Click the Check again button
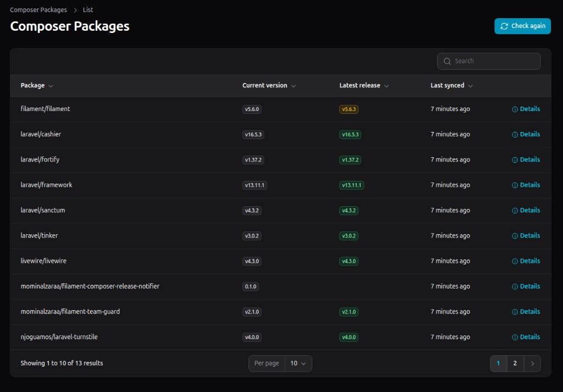This screenshot has height=392, width=563. click(x=522, y=26)
